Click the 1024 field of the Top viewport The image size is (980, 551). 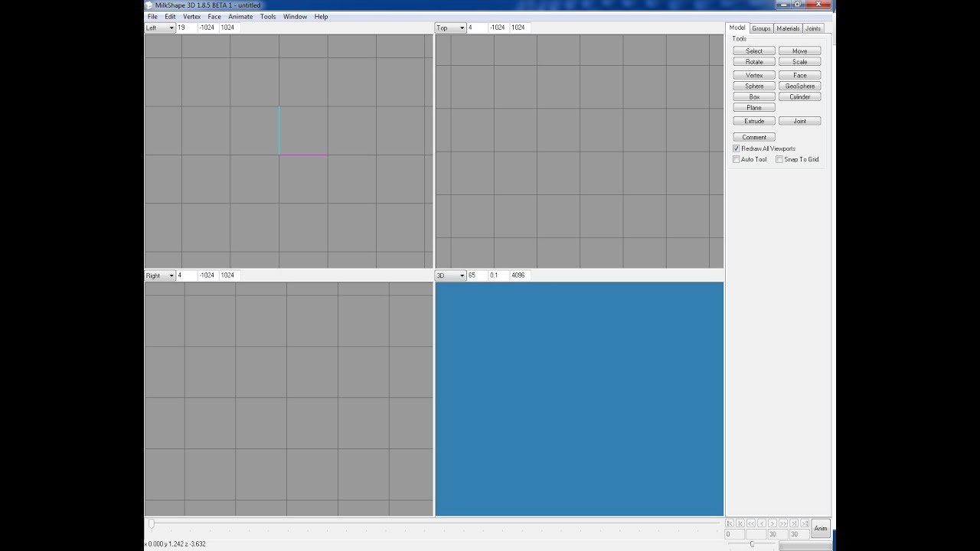520,28
